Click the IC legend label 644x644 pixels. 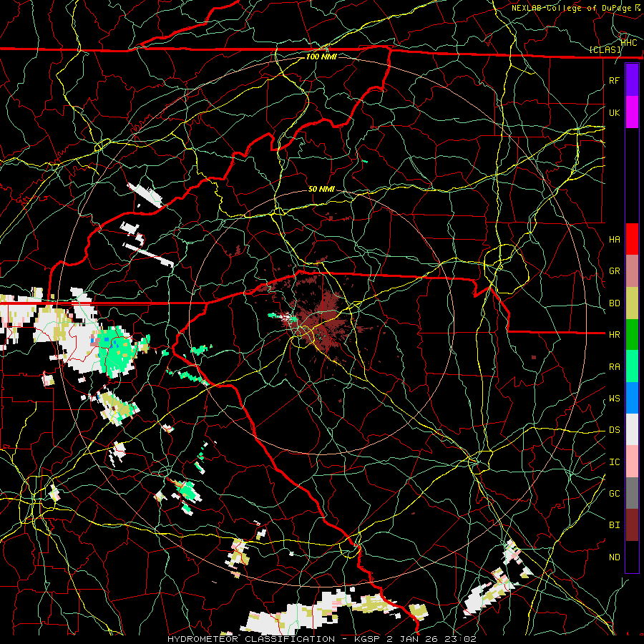[615, 462]
